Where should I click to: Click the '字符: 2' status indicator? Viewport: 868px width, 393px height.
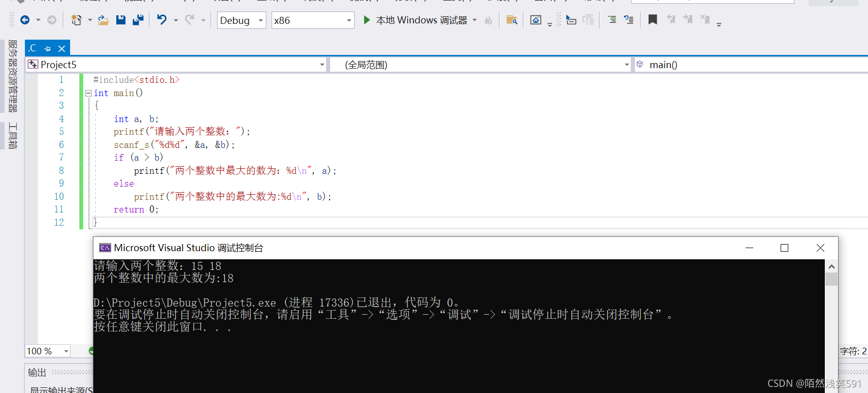click(x=853, y=351)
